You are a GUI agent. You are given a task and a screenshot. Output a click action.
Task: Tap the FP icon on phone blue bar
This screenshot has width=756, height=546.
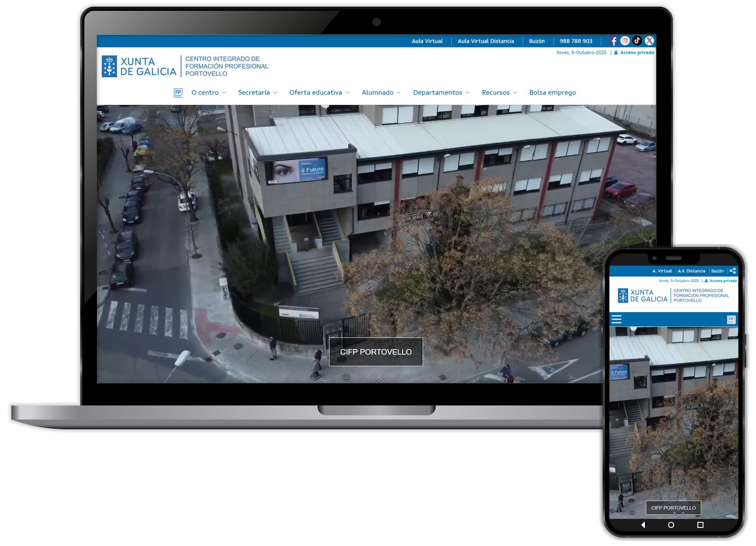click(731, 319)
